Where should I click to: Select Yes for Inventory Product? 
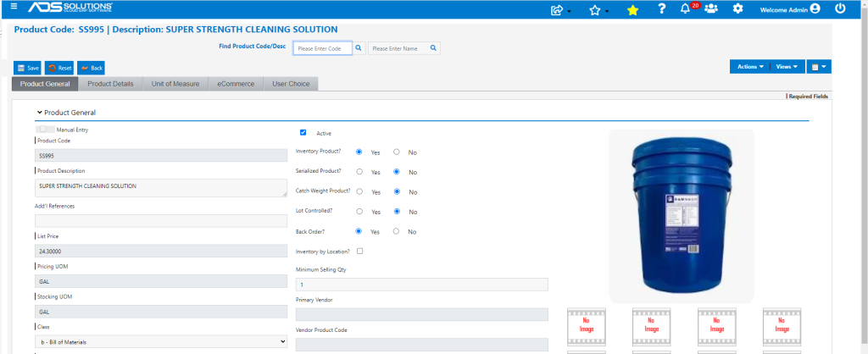pos(359,152)
